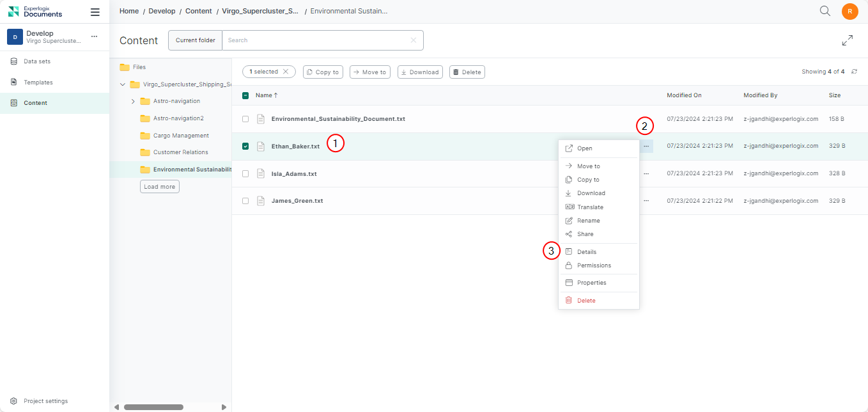Click the horizontal scrollbar in folder tree
Screen dimensions: 868x412
[153, 407]
